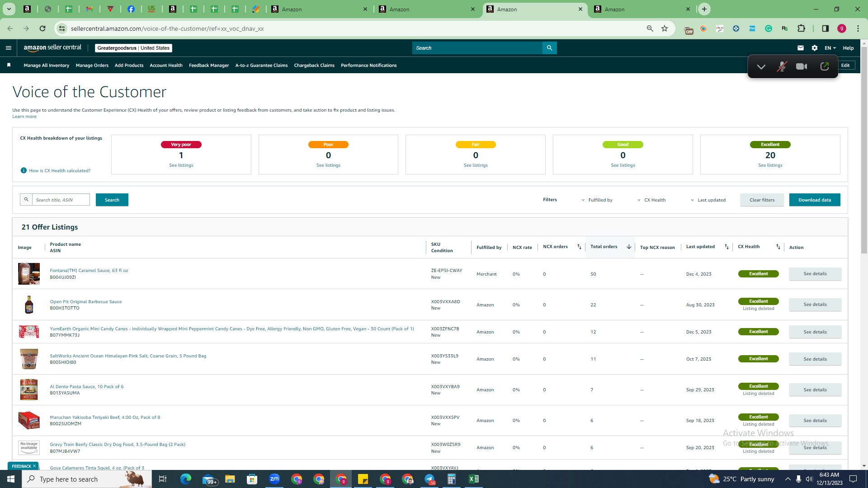Click See listings under Very poor
This screenshot has width=868, height=488.
pos(181,165)
